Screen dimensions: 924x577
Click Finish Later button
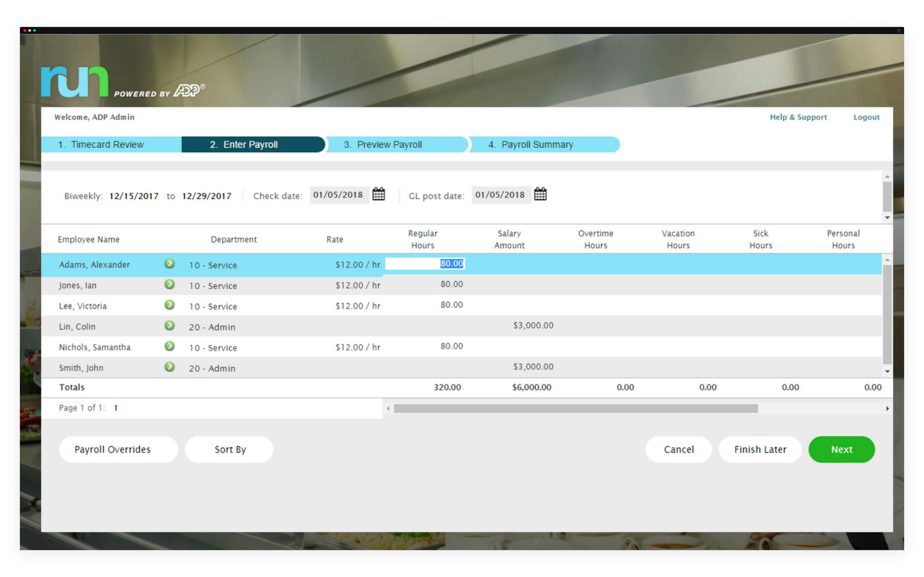(760, 450)
